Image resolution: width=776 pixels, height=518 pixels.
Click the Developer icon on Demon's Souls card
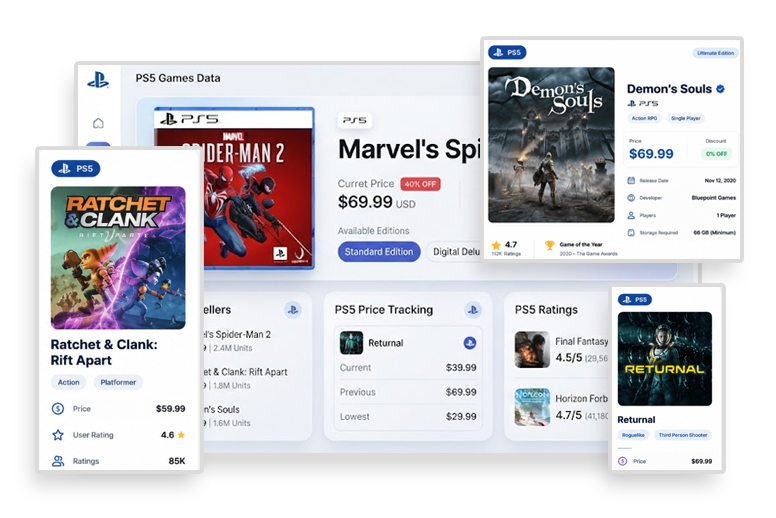point(631,198)
